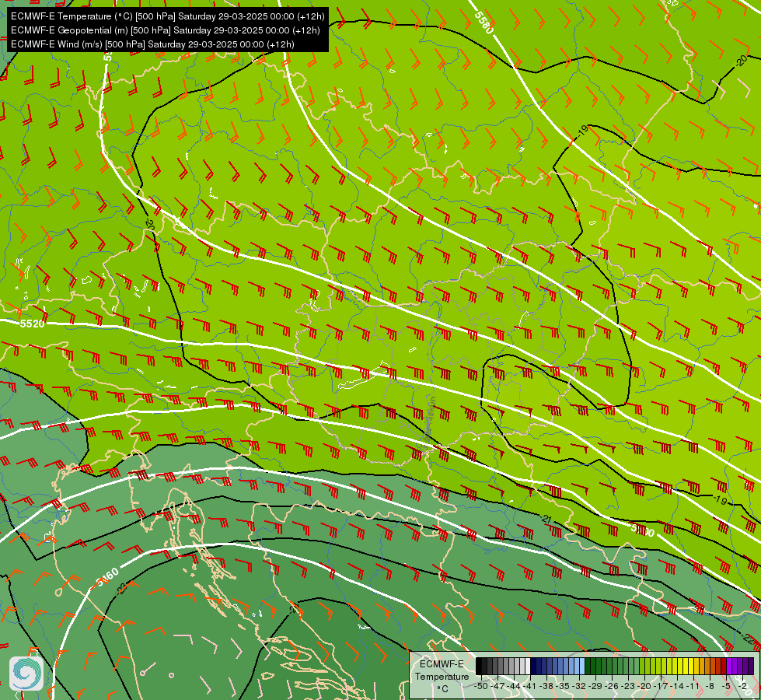The height and width of the screenshot is (700, 761).
Task: Click the legend's -20 tick label
Action: tap(644, 686)
